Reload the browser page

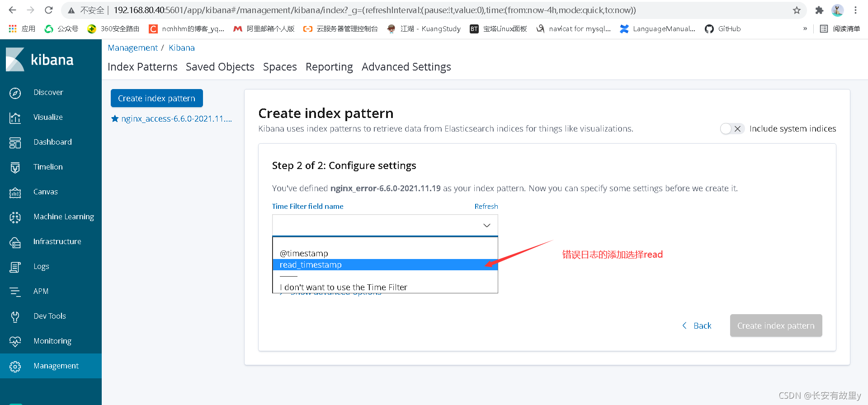pyautogui.click(x=49, y=10)
